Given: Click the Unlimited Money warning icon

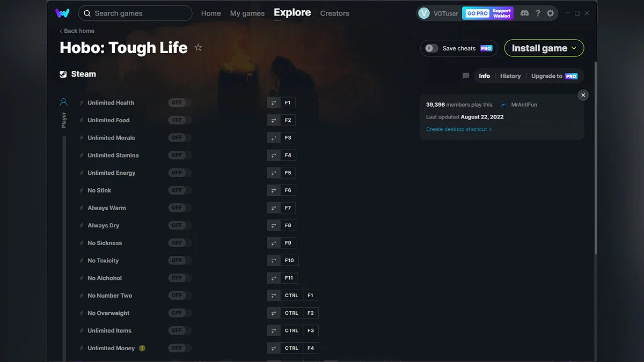Looking at the screenshot, I should [x=142, y=348].
